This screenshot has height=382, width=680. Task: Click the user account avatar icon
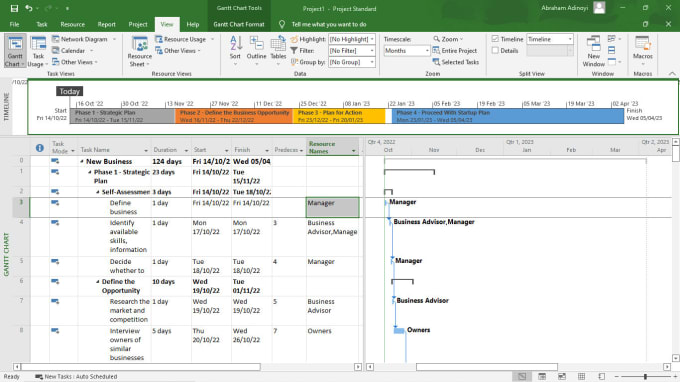(599, 8)
